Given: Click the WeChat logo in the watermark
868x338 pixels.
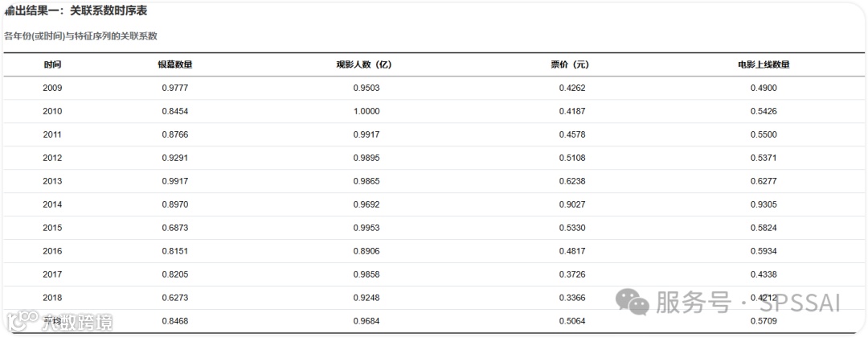Looking at the screenshot, I should point(633,302).
